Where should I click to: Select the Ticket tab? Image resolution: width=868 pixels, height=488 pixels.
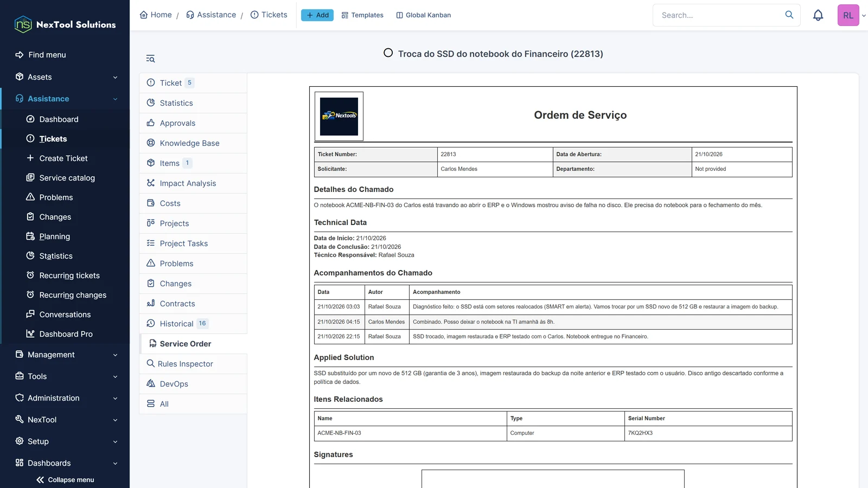[193, 83]
